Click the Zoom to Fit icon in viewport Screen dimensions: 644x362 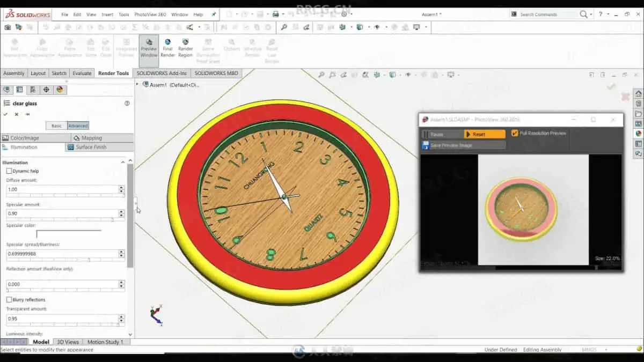(x=321, y=75)
